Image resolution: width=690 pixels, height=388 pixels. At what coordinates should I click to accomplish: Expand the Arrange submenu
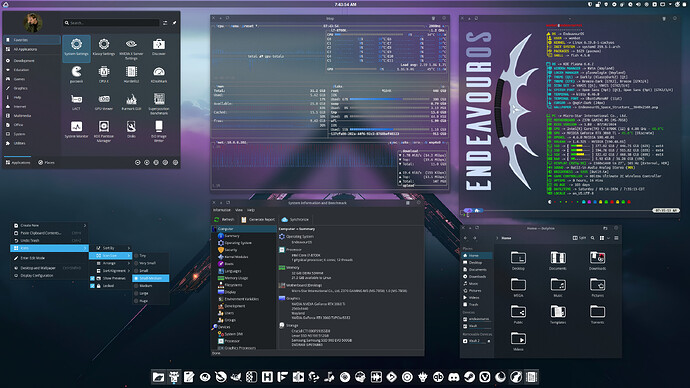tap(110, 263)
